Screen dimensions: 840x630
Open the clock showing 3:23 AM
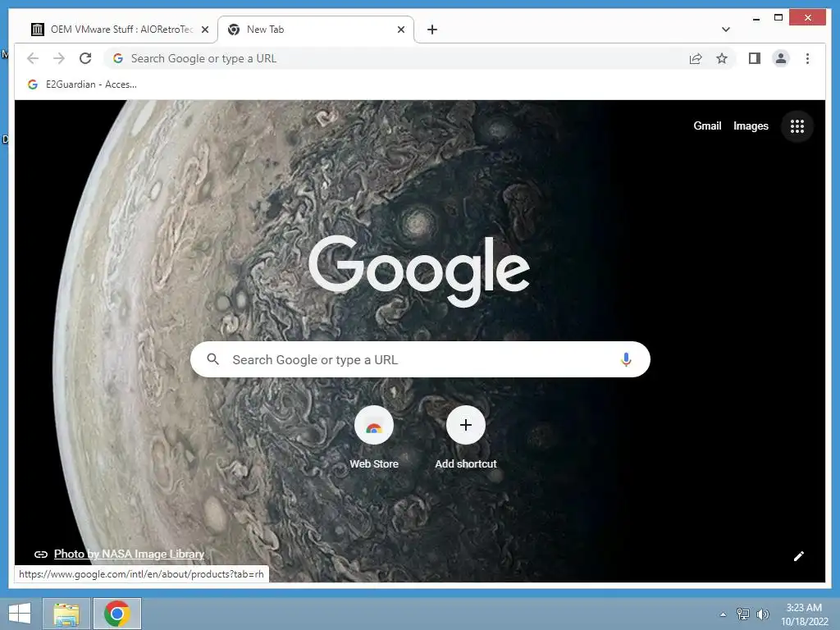tap(804, 614)
